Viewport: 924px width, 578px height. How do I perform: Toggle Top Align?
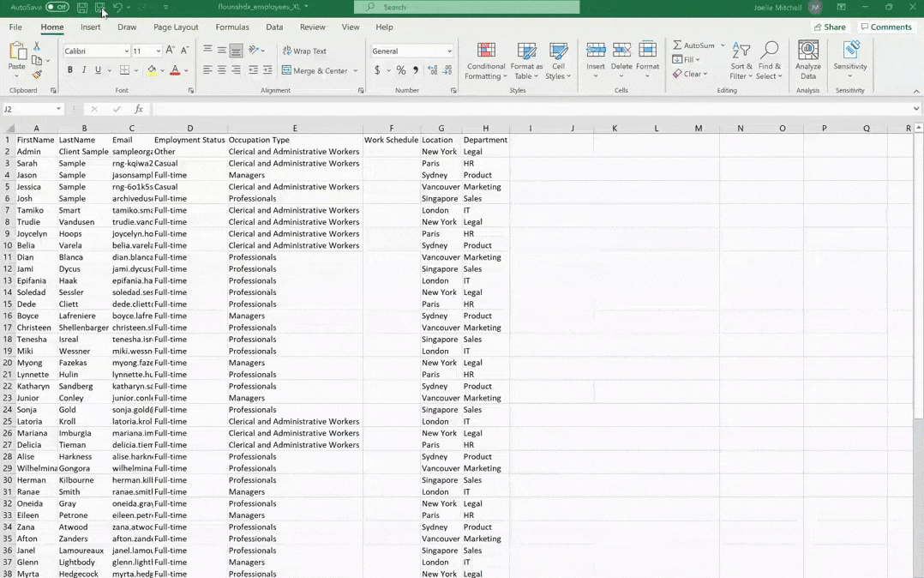point(207,51)
